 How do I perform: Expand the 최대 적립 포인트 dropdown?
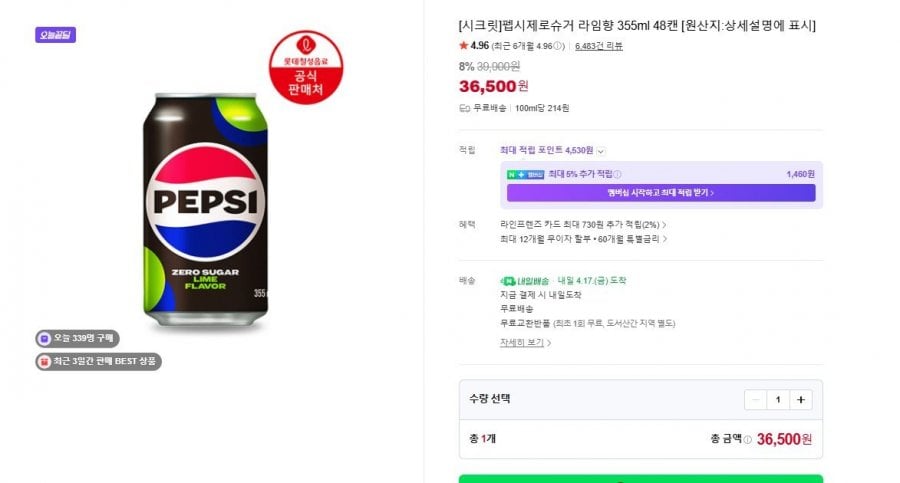601,151
